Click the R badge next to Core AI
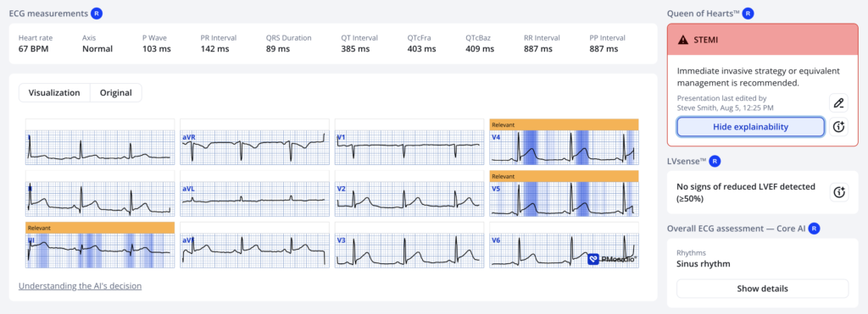This screenshot has width=868, height=314. [813, 227]
